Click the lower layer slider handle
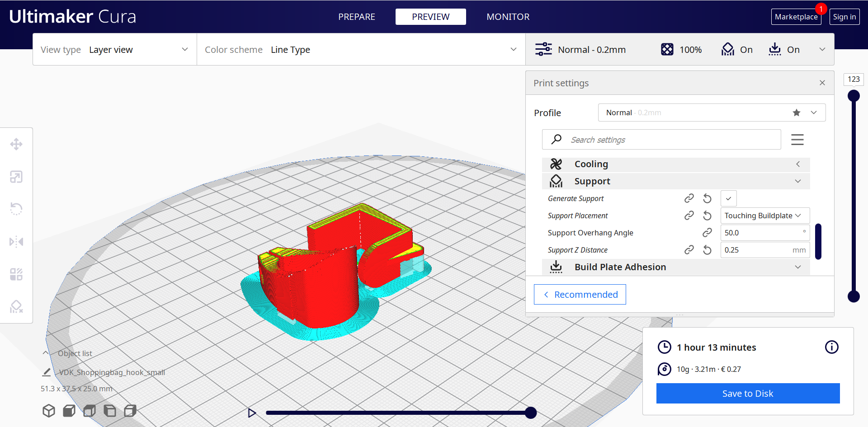Viewport: 868px width, 427px height. (854, 296)
